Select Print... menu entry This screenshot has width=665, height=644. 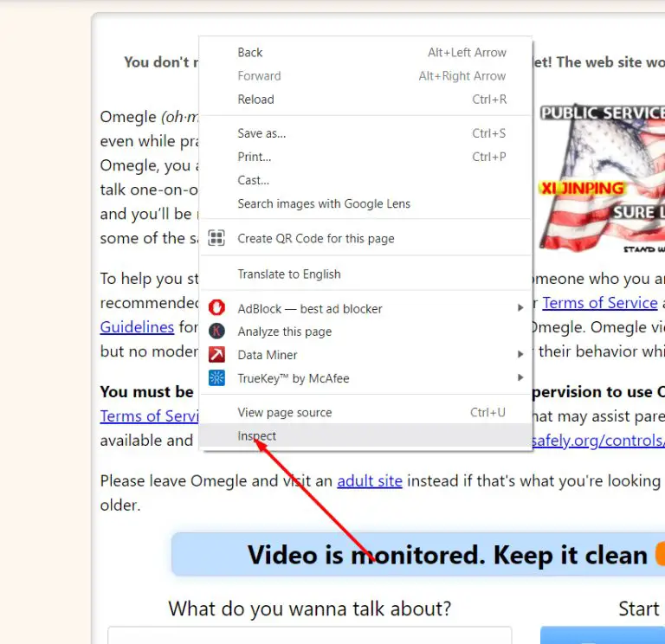(x=255, y=157)
